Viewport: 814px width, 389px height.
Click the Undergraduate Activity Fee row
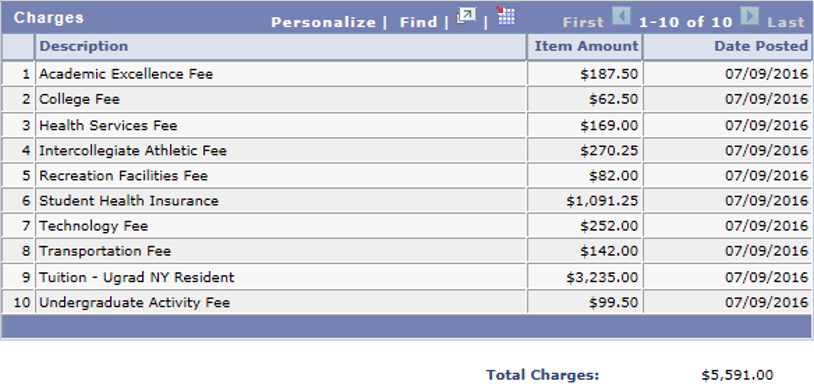click(x=406, y=302)
